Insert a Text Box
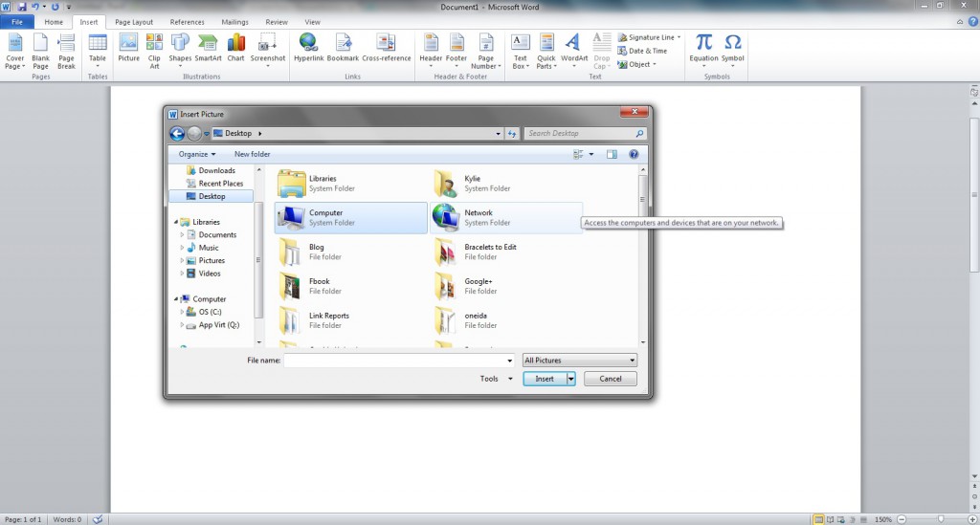 [520, 52]
